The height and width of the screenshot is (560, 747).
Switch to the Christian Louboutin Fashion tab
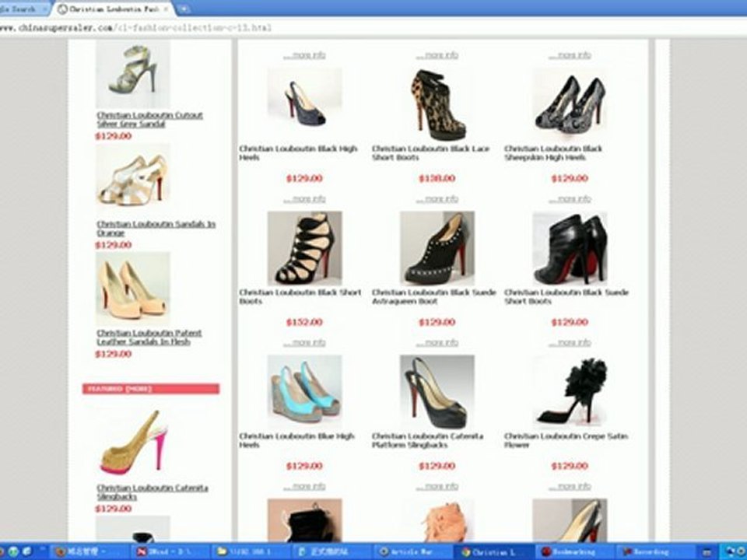[114, 9]
